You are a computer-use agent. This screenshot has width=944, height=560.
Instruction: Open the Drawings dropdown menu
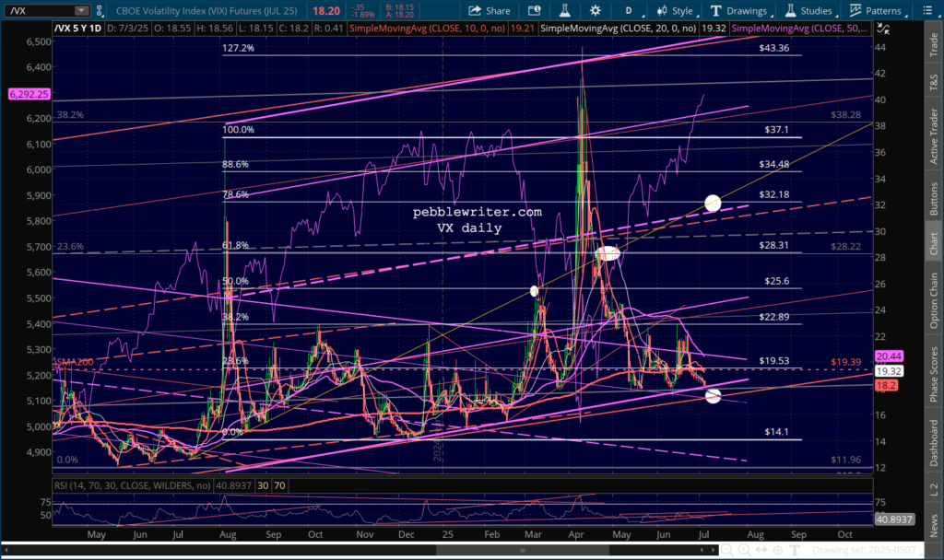tap(740, 11)
